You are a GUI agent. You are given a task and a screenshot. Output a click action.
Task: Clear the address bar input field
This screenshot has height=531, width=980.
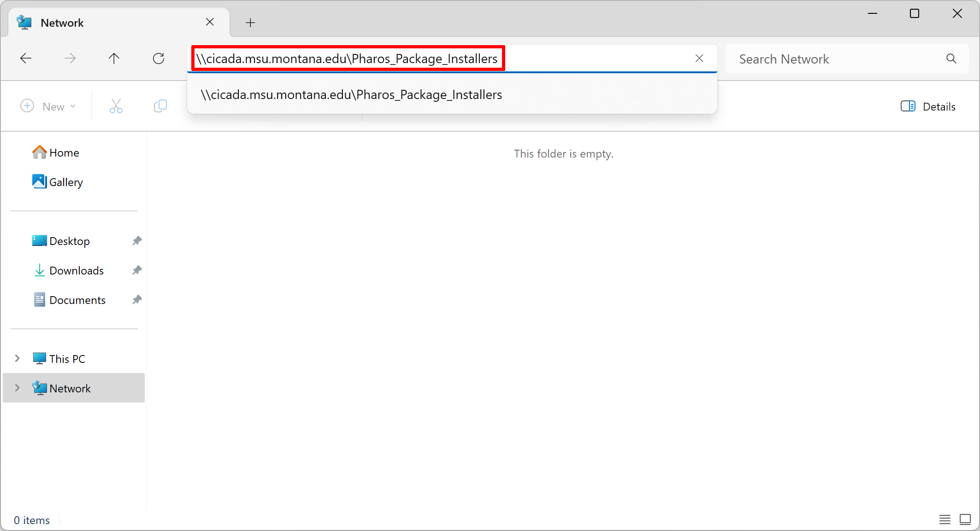699,58
